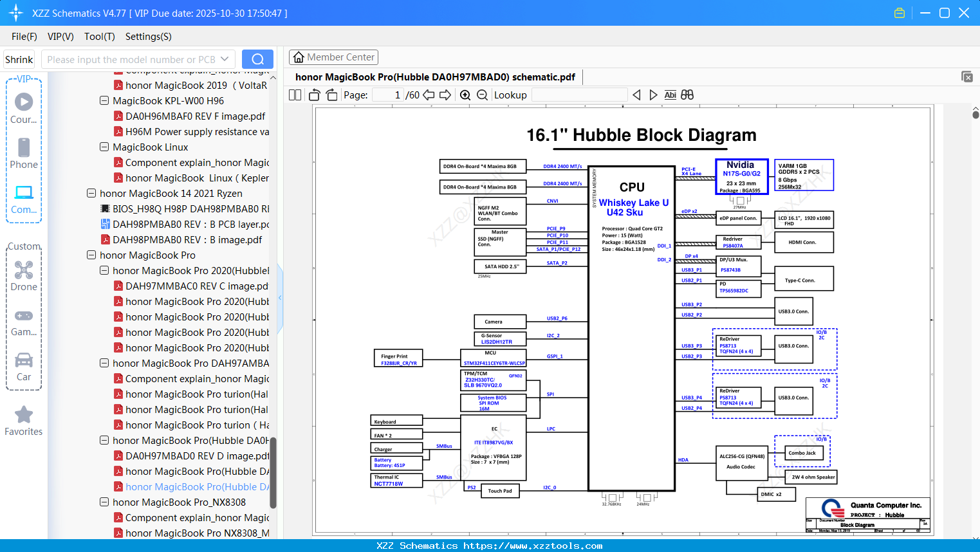Go to the previous page arrow
Viewport: 980px width, 552px height.
point(429,95)
